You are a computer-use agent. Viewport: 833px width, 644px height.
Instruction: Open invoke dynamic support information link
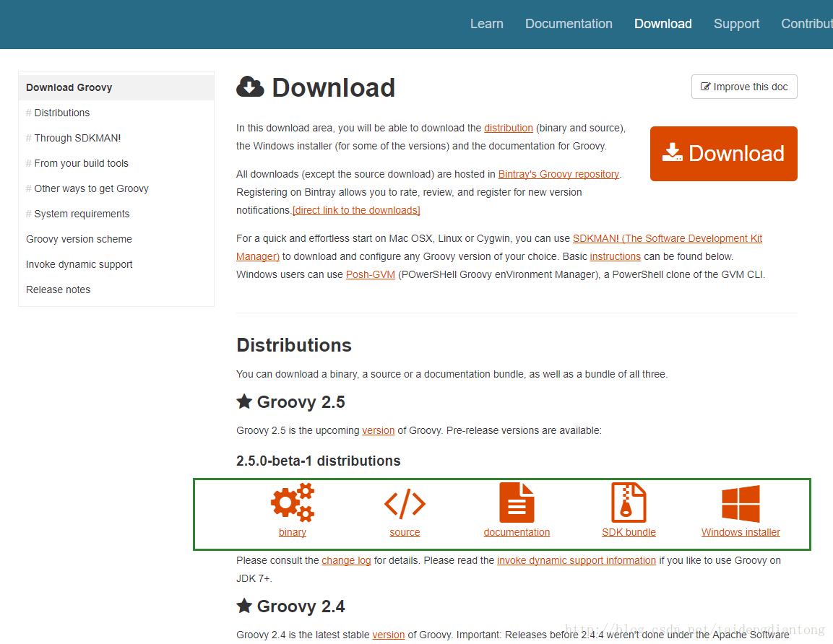(x=577, y=560)
